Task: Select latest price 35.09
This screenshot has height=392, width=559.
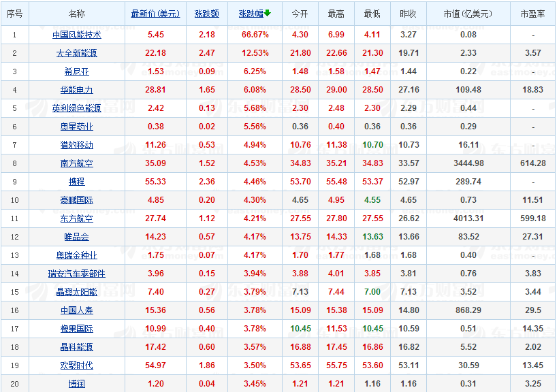Action: pyautogui.click(x=155, y=163)
